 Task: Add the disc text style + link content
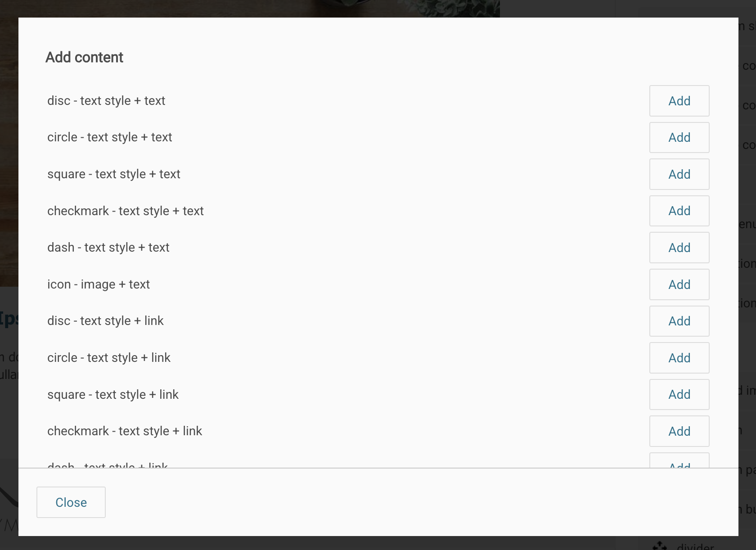(679, 321)
